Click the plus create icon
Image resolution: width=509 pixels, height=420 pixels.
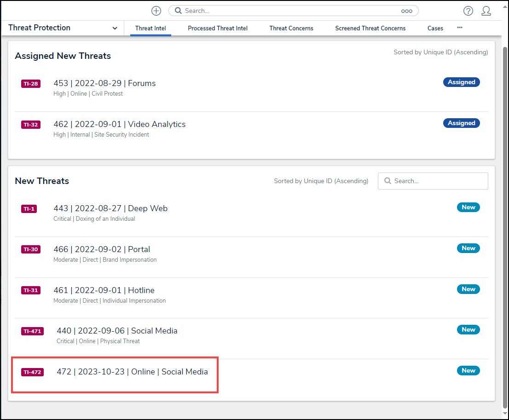point(156,11)
